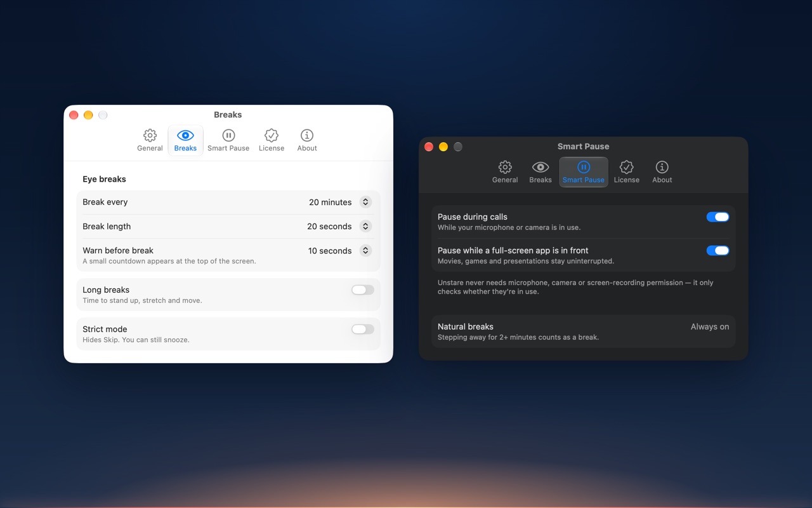Click the 10 seconds value
This screenshot has height=508, width=812.
pos(330,251)
